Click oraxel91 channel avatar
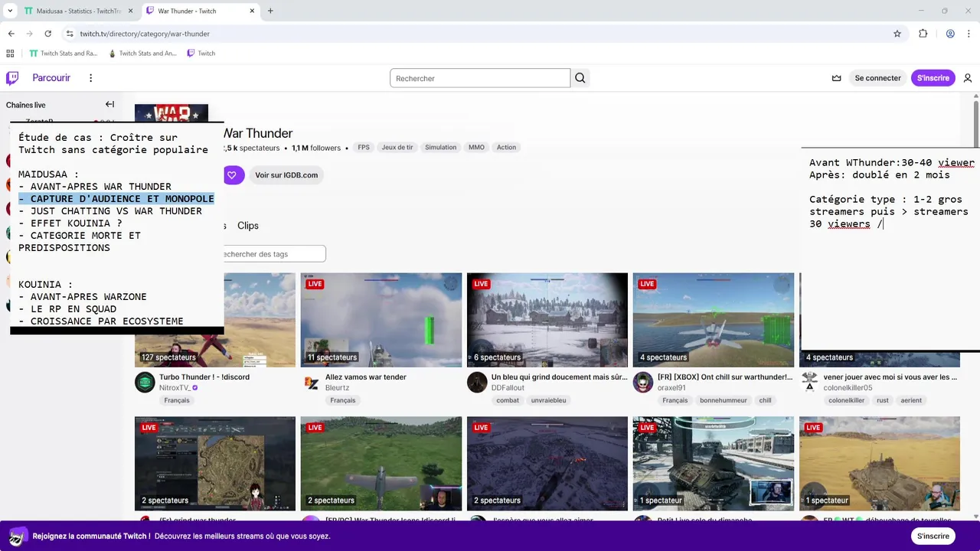This screenshot has height=551, width=980. coord(643,383)
